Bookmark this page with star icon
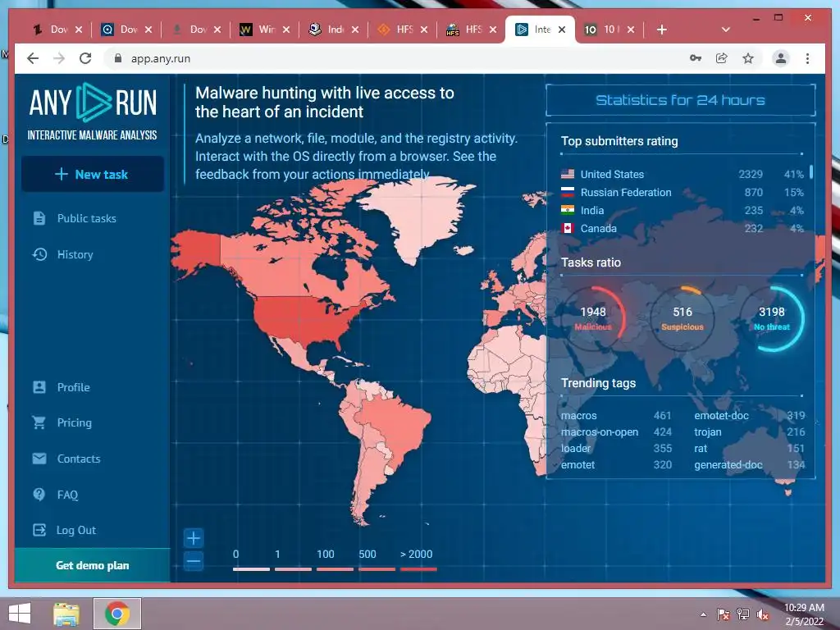840x630 pixels. (x=748, y=58)
